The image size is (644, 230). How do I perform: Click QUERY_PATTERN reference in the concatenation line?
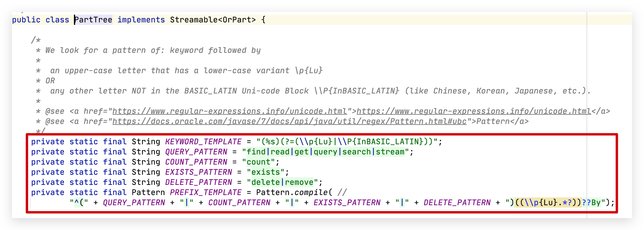click(x=134, y=203)
